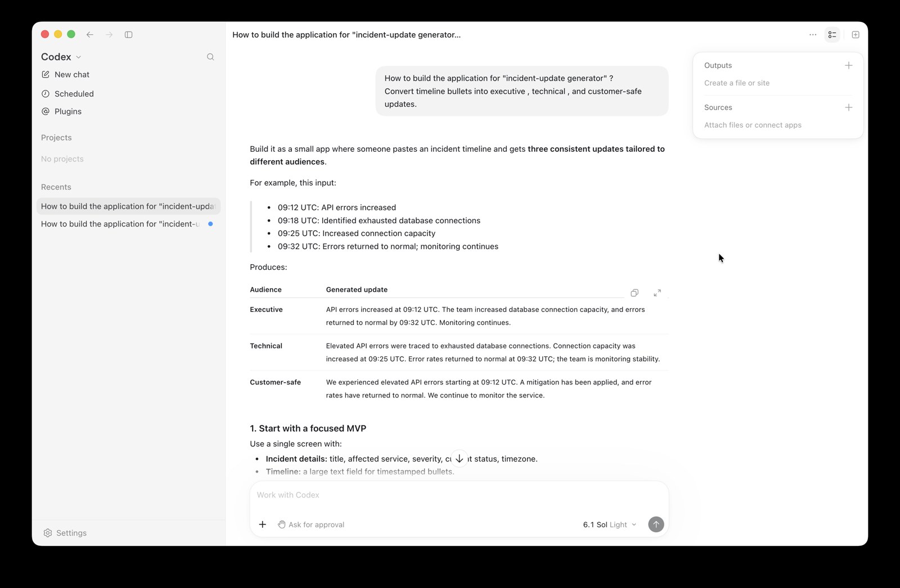Click the Recents heading
The height and width of the screenshot is (588, 900).
coord(56,187)
